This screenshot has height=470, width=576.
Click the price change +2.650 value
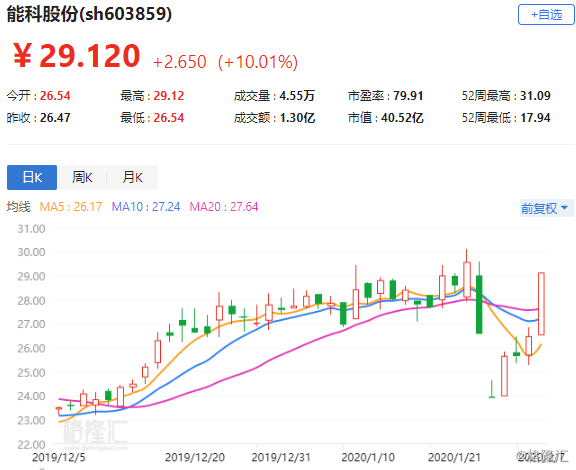tap(180, 62)
